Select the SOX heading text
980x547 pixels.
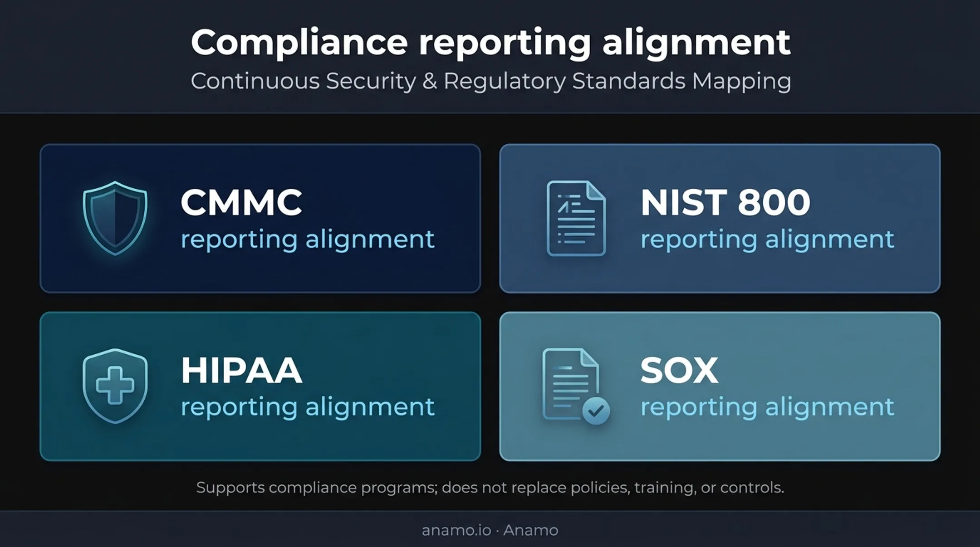(679, 371)
